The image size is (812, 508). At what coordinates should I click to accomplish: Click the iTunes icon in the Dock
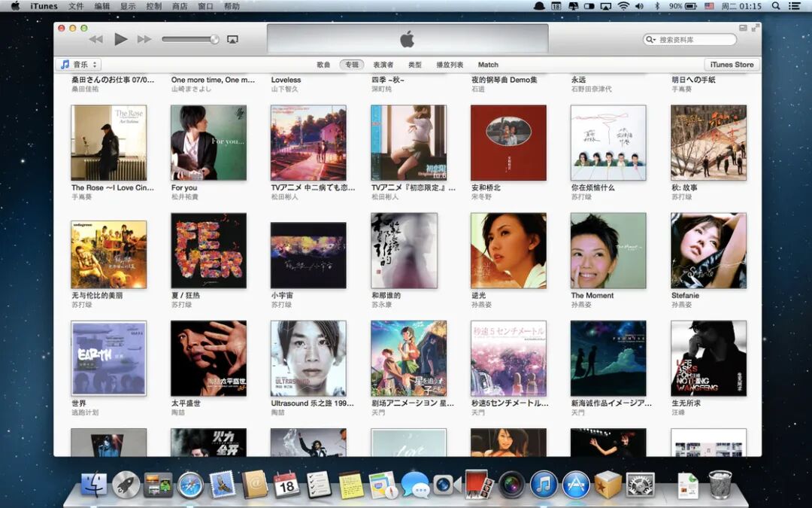pyautogui.click(x=544, y=485)
